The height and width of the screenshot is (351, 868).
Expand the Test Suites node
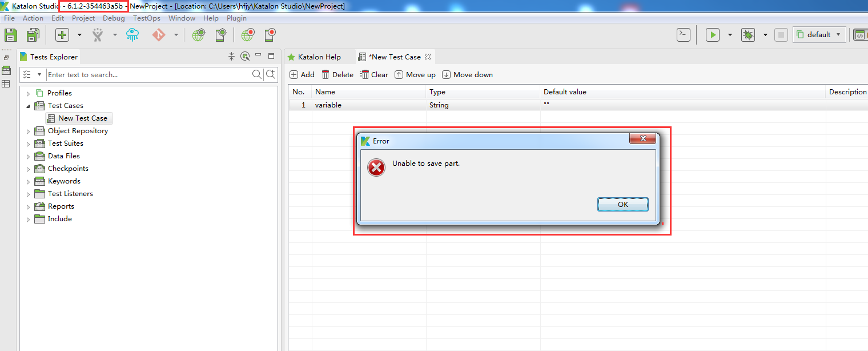[28, 143]
